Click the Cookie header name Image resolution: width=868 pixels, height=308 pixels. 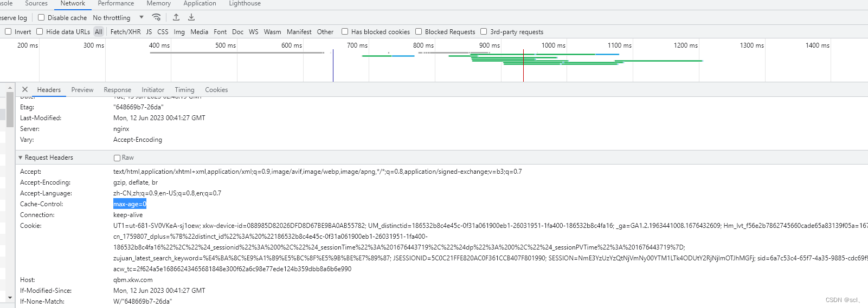[x=31, y=226]
